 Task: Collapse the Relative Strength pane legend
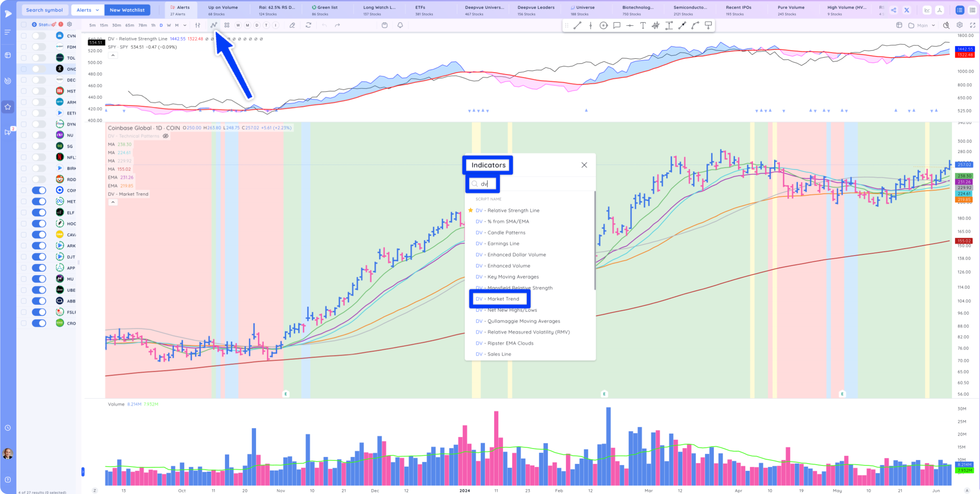pos(113,56)
